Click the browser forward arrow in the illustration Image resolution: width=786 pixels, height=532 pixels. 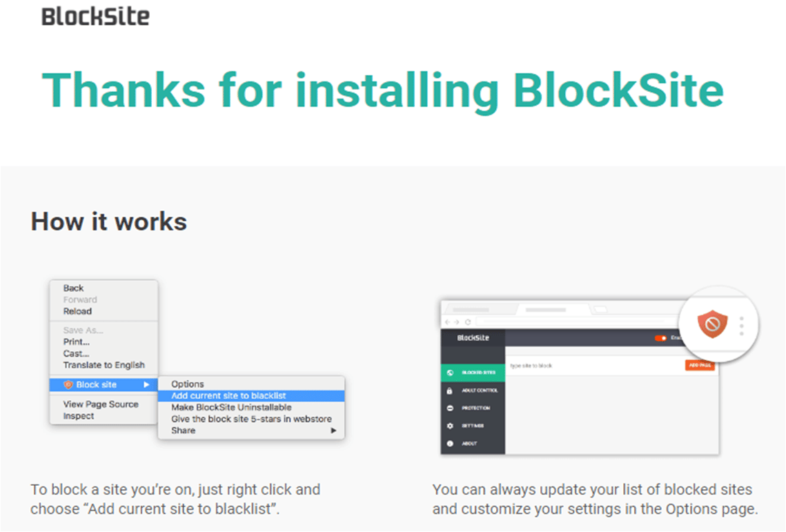(457, 322)
